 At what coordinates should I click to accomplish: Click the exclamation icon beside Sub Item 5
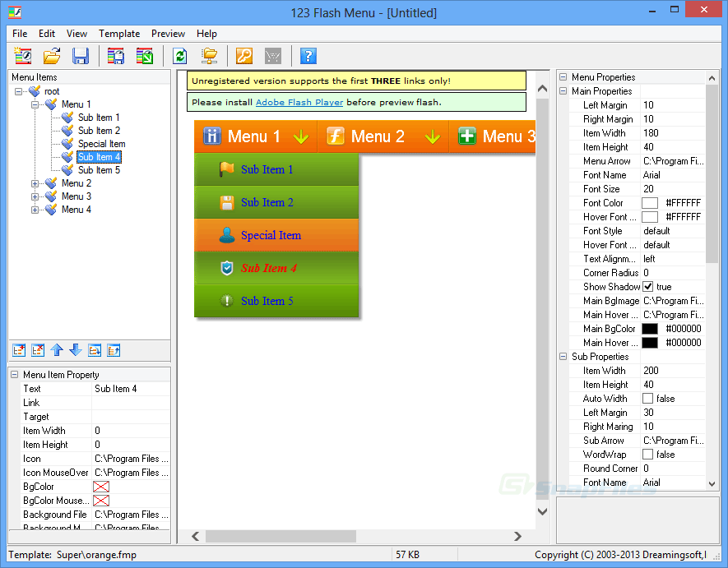[x=226, y=301]
